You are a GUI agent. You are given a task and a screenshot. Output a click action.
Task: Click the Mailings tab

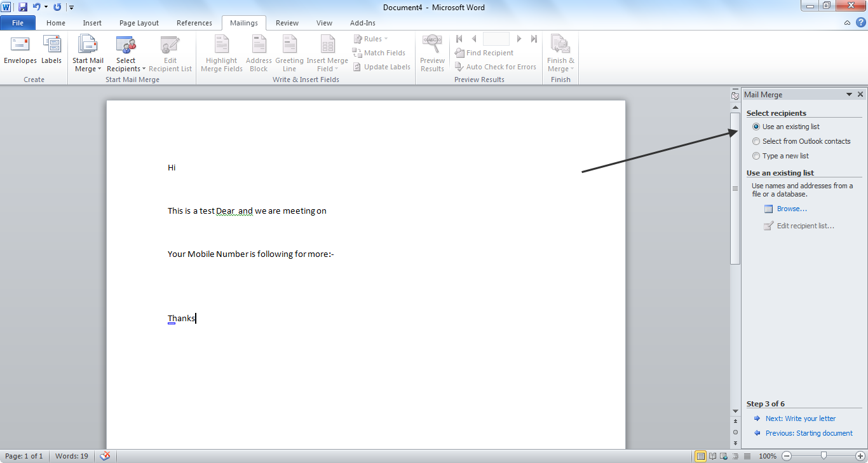[244, 23]
